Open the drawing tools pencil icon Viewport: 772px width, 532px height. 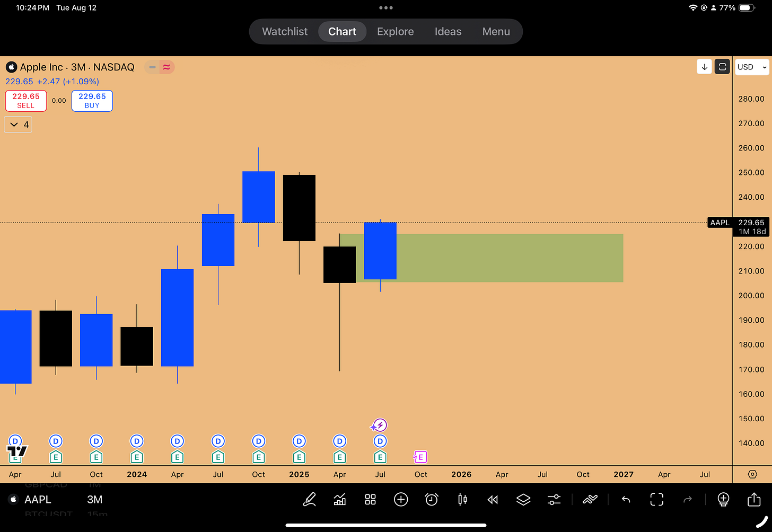(x=310, y=499)
